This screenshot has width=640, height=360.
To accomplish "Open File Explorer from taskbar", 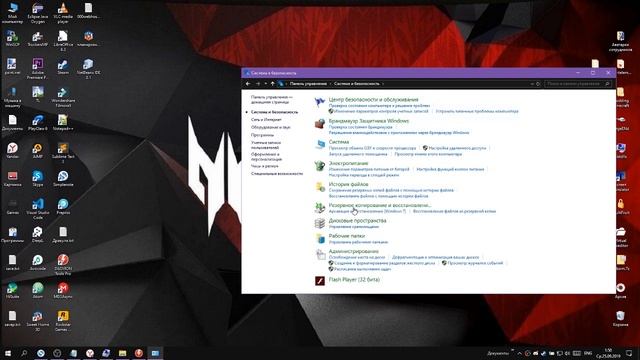I will pyautogui.click(x=122, y=353).
